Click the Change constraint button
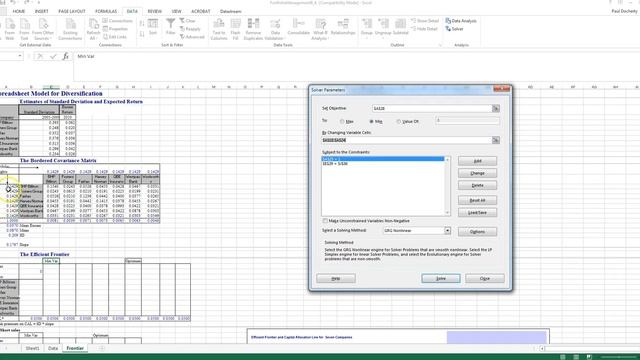Screen dimensions: 640x360 coord(477,173)
